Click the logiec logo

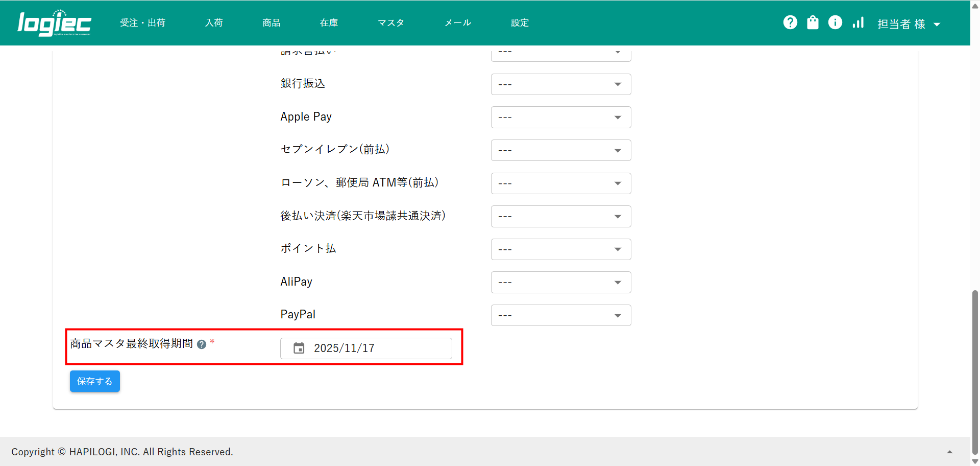click(54, 23)
